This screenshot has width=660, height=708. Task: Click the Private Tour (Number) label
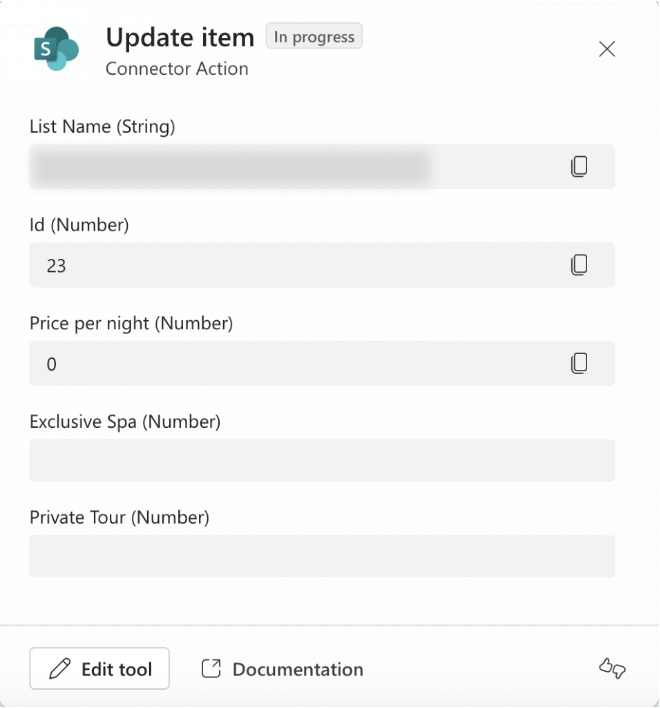pyautogui.click(x=119, y=518)
